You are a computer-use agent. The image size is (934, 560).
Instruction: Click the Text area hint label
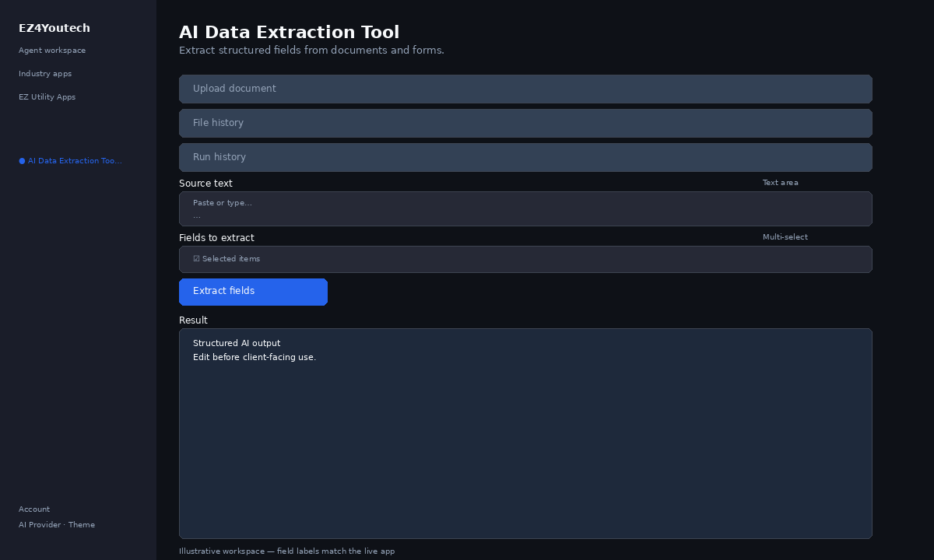pos(780,183)
